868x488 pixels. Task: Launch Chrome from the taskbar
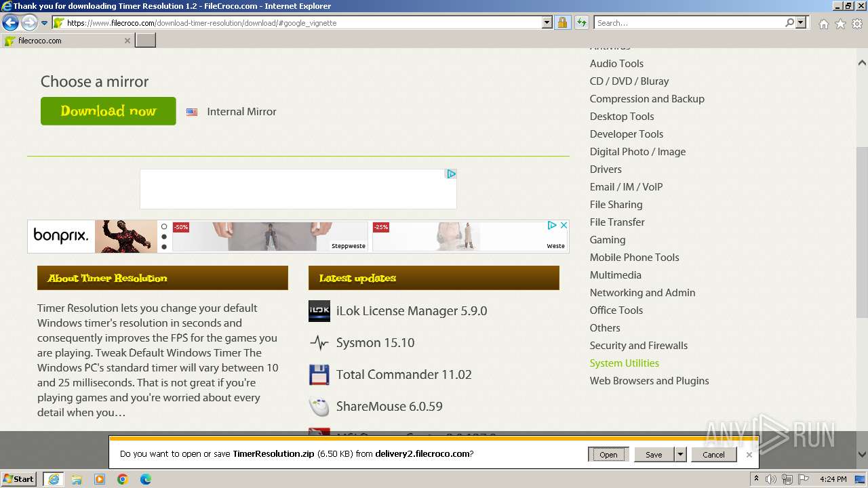tap(122, 479)
